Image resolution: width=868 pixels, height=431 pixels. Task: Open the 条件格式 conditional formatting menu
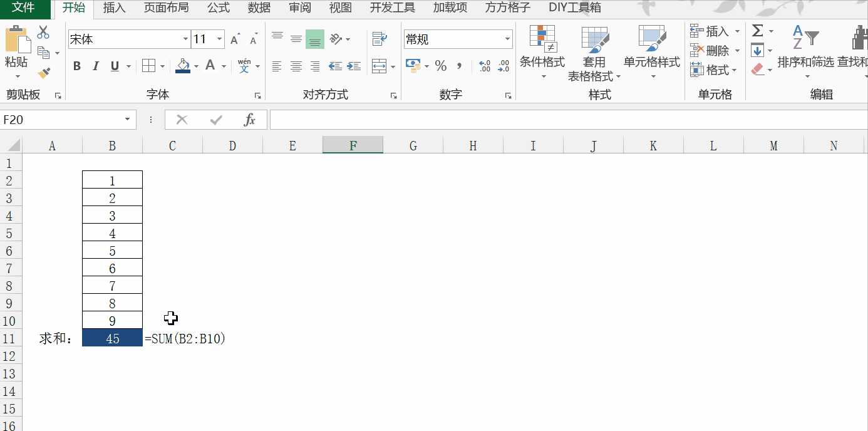click(x=542, y=53)
